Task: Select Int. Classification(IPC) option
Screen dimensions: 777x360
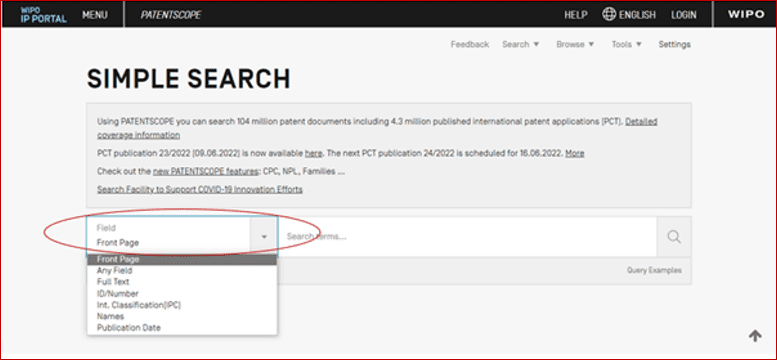Action: point(182,305)
